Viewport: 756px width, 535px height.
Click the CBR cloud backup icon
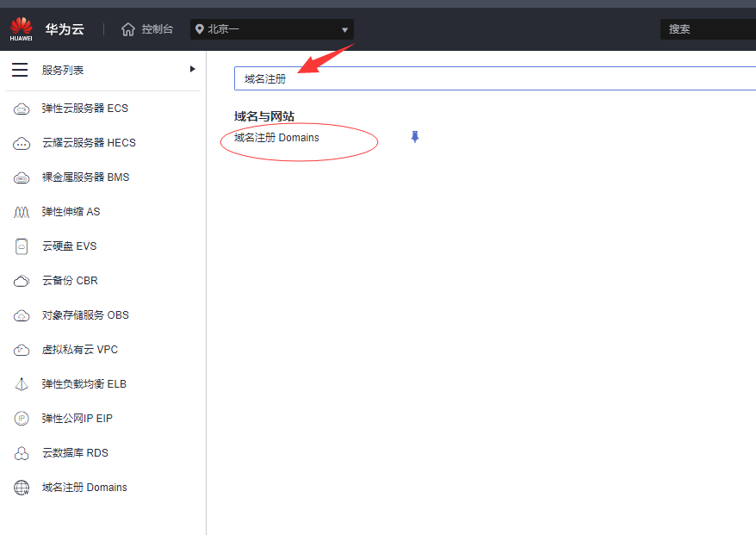(22, 281)
